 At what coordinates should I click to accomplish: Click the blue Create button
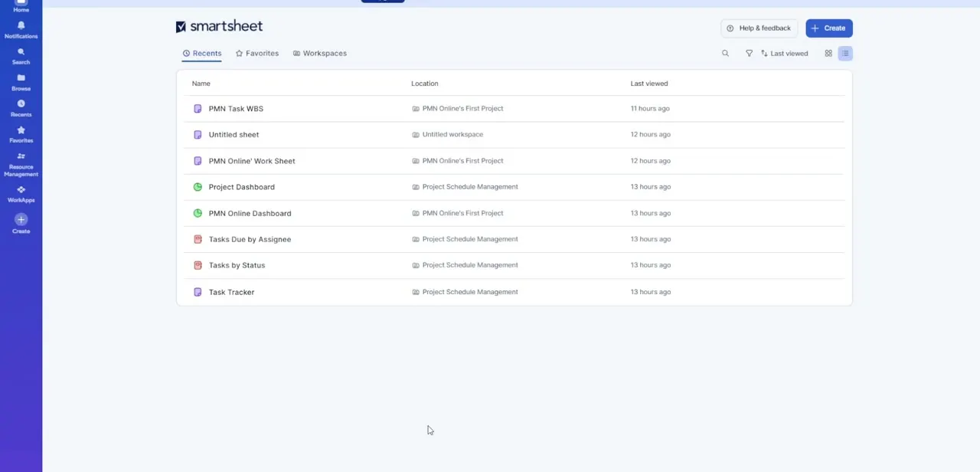click(828, 28)
